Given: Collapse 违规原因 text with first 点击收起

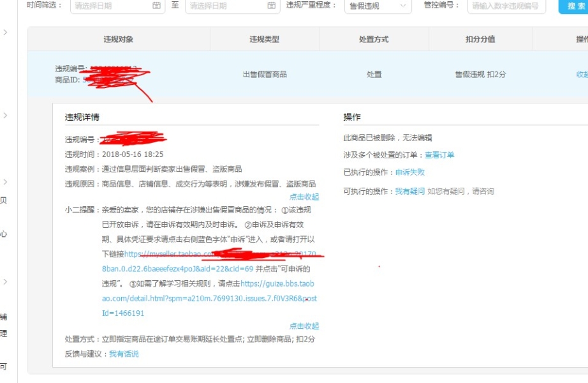Looking at the screenshot, I should (304, 197).
